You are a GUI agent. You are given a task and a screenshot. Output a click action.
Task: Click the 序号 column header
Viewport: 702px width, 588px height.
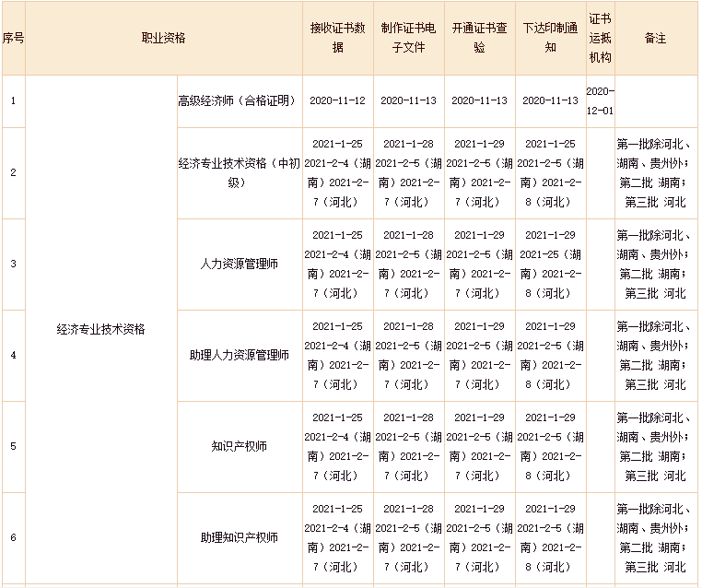(x=13, y=39)
